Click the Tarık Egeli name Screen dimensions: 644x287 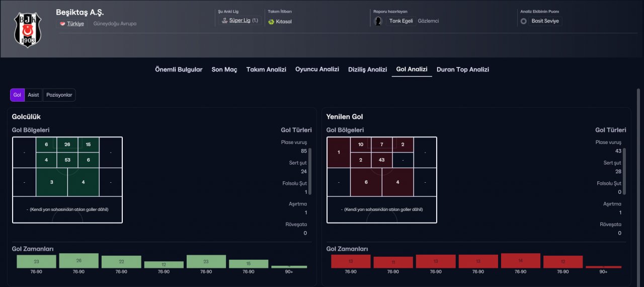pos(400,21)
